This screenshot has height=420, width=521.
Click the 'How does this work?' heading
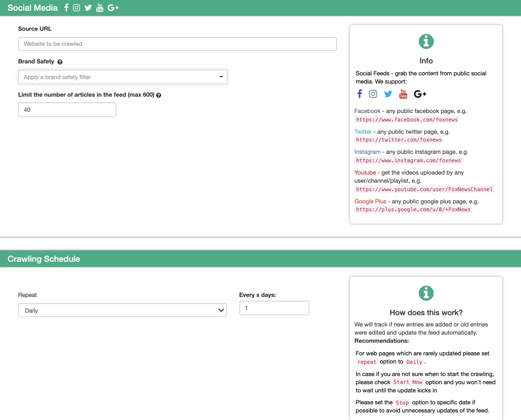point(426,313)
